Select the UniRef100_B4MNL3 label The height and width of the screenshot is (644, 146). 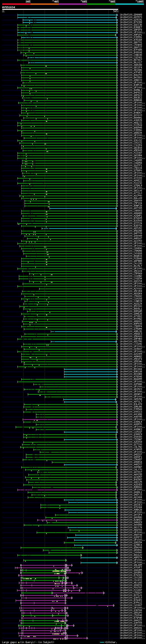pyautogui.click(x=131, y=90)
